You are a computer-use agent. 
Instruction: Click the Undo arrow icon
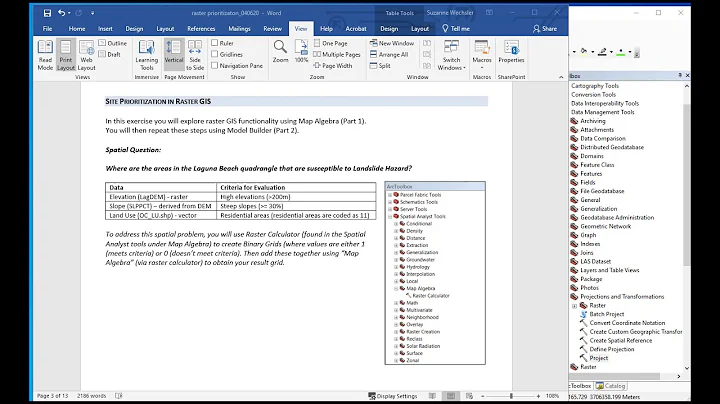point(62,13)
